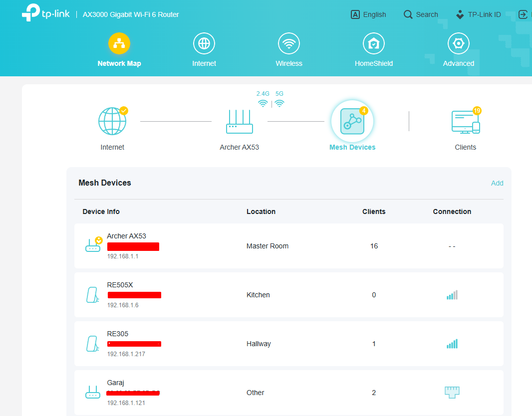Click the 4 mesh devices badge
Image resolution: width=532 pixels, height=416 pixels.
(x=364, y=111)
